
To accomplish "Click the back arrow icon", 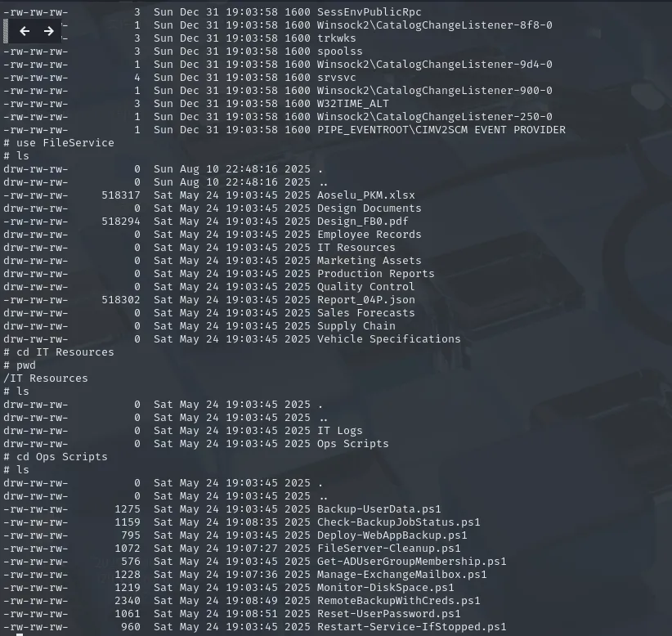I will coord(25,31).
